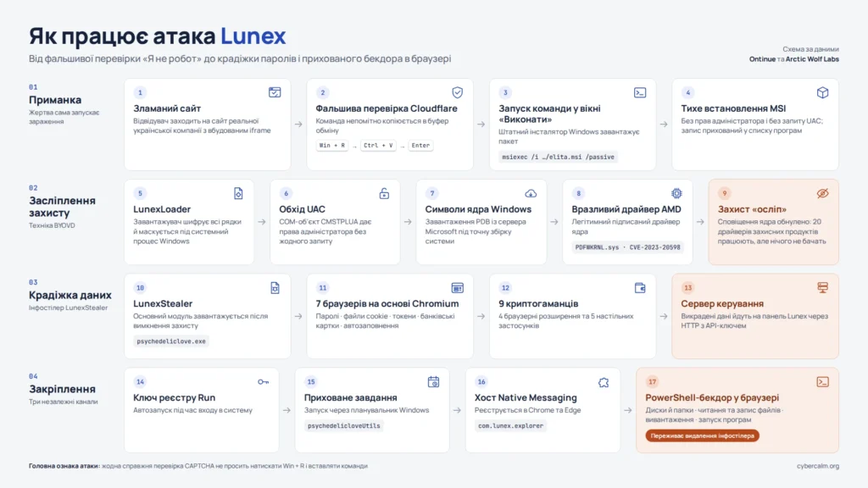Click the Обхід UAC card title
This screenshot has width=868, height=488.
302,209
